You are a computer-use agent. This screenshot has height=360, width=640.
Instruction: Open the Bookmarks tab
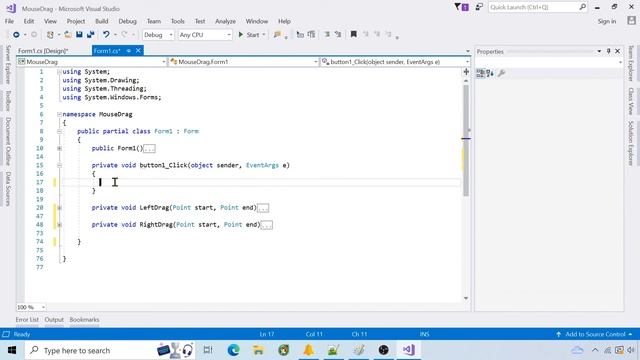coord(84,320)
